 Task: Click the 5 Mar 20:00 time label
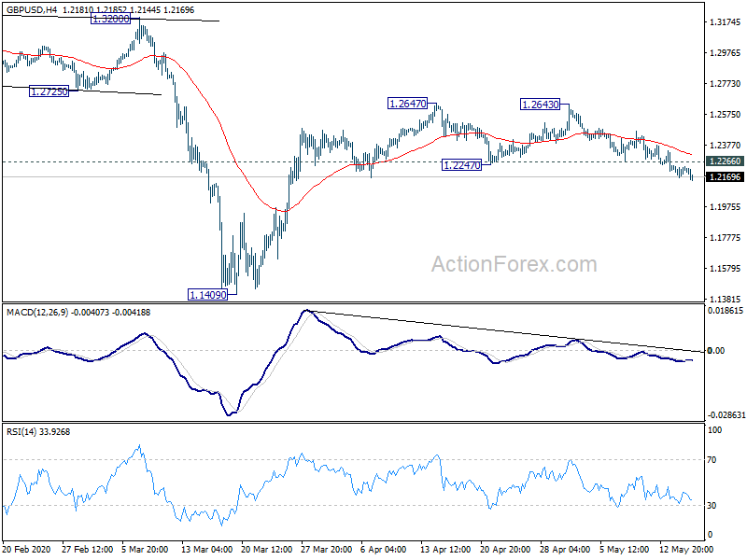(146, 549)
